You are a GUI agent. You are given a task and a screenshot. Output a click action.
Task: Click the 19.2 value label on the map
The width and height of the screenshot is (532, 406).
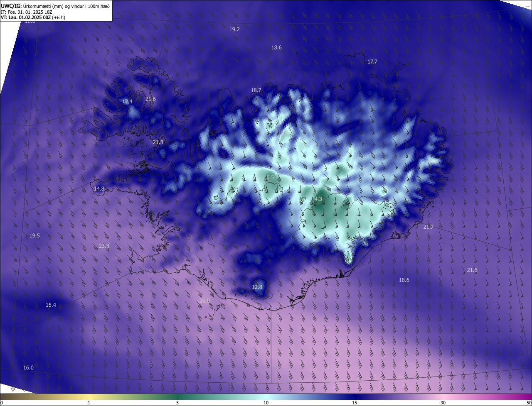[235, 29]
